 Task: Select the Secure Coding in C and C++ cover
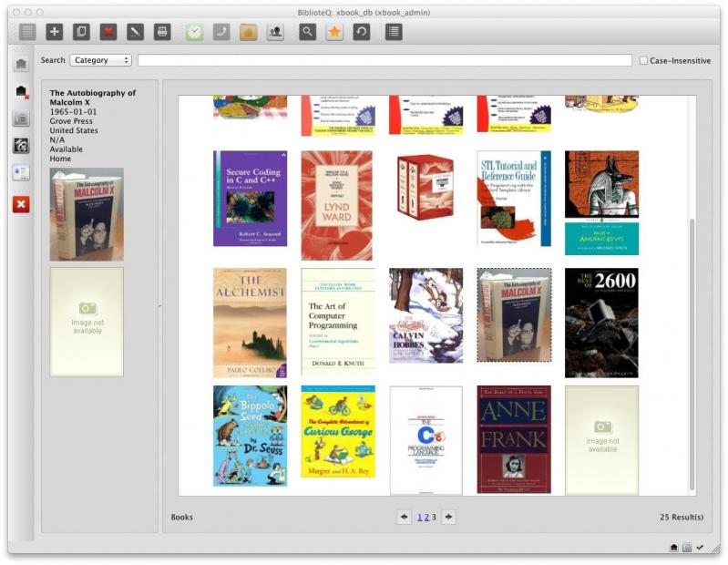pyautogui.click(x=251, y=199)
